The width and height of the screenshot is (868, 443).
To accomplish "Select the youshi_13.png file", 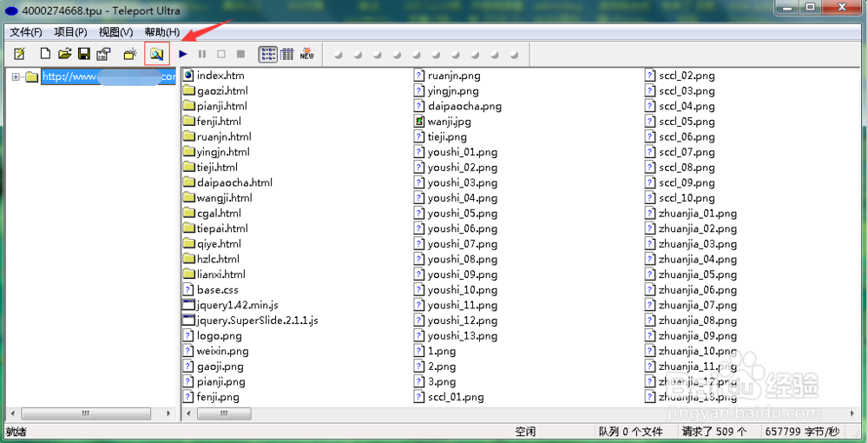I will [x=457, y=335].
